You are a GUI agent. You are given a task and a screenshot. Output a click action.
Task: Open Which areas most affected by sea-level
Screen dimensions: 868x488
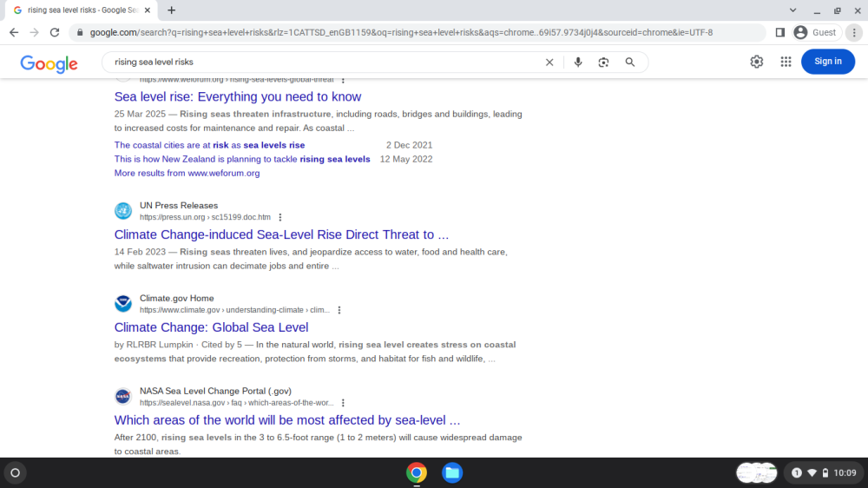tap(286, 420)
